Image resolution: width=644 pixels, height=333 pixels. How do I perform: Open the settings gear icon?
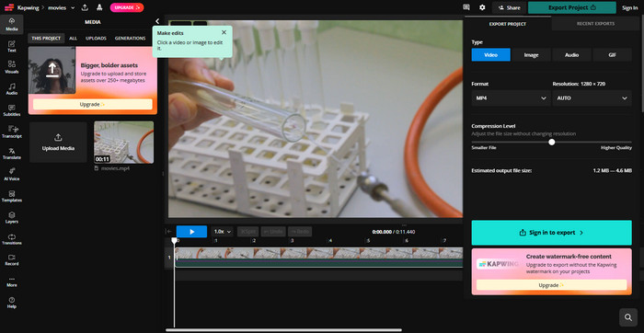pos(482,7)
